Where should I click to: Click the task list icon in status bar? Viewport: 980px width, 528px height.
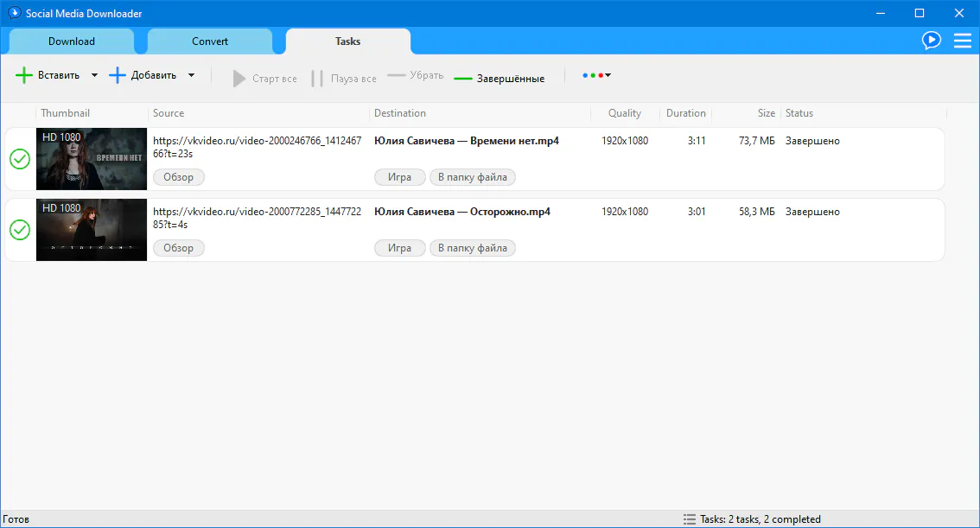pyautogui.click(x=689, y=519)
